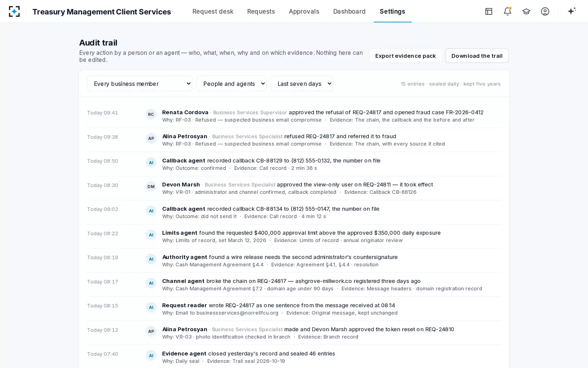Click the Today 07:40 timestamp
The height and width of the screenshot is (368, 588).
(102, 354)
